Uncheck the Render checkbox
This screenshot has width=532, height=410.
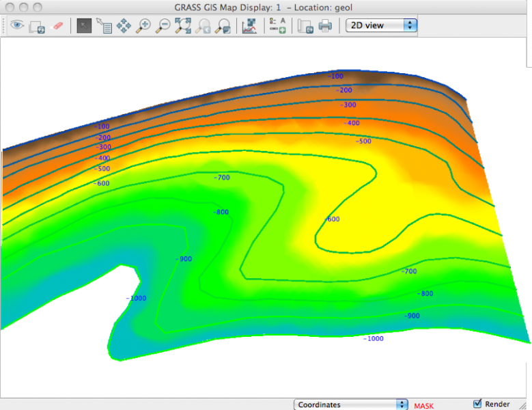[x=477, y=404]
